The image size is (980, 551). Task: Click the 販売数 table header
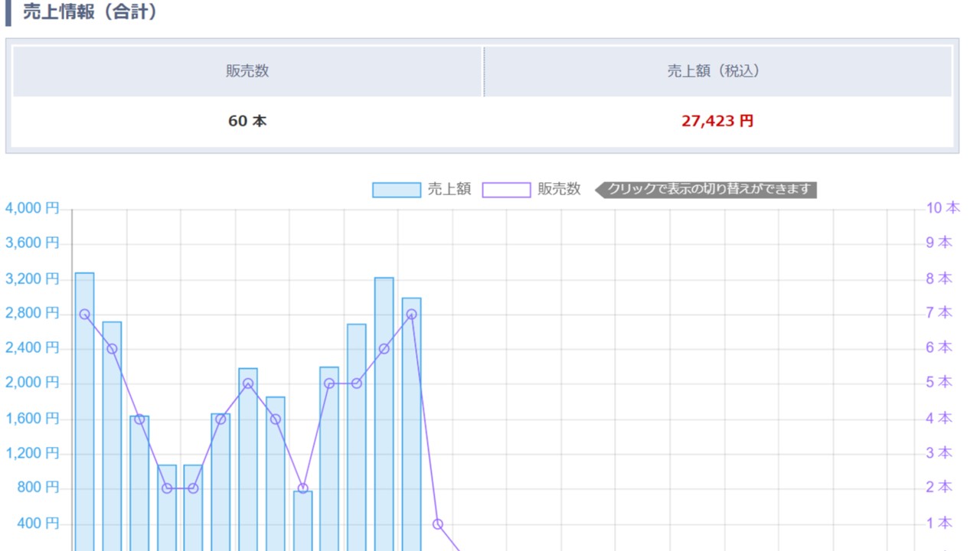tap(247, 71)
